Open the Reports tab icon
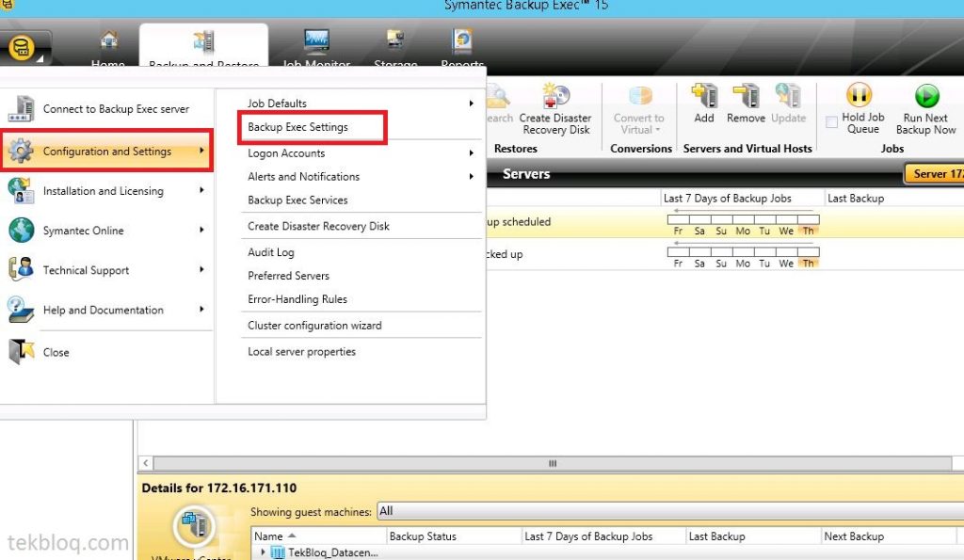The image size is (964, 560). tap(462, 40)
